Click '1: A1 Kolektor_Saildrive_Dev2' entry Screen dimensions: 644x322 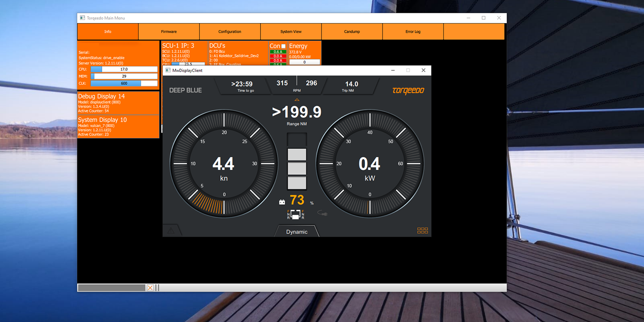pyautogui.click(x=234, y=56)
